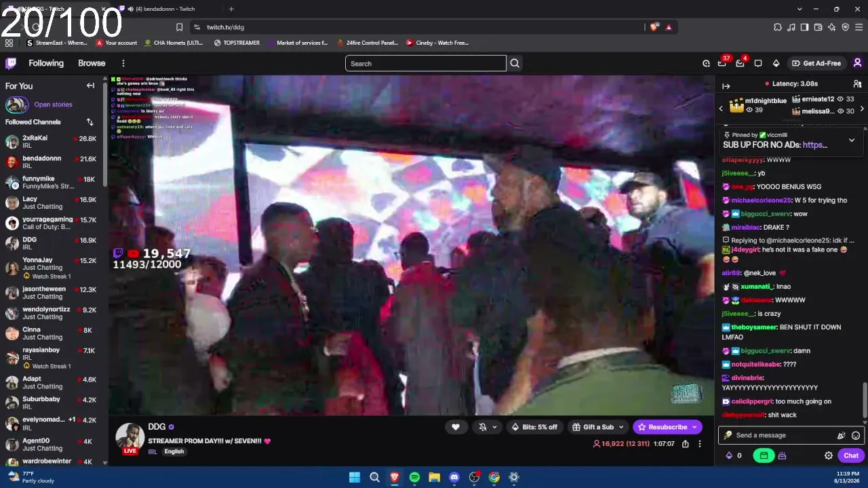The height and width of the screenshot is (488, 868).
Task: Go to the Twitch home logo
Action: click(x=11, y=63)
